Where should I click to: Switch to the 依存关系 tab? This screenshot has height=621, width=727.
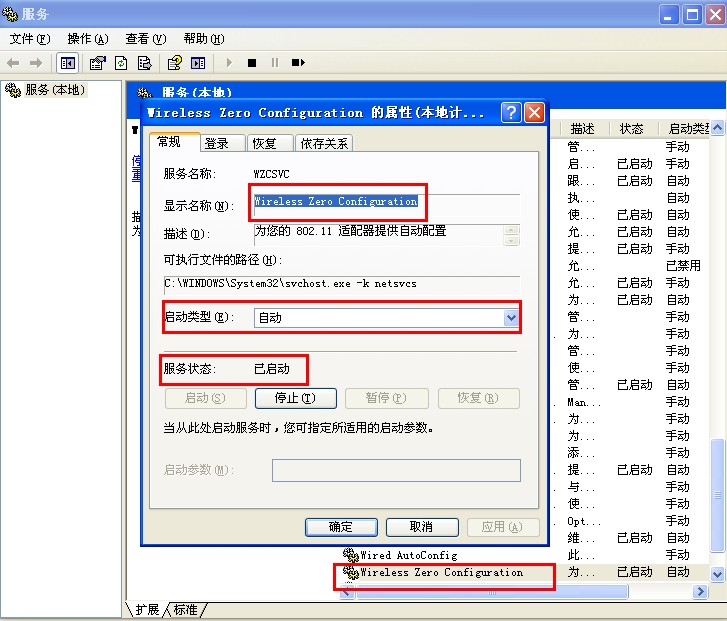324,143
